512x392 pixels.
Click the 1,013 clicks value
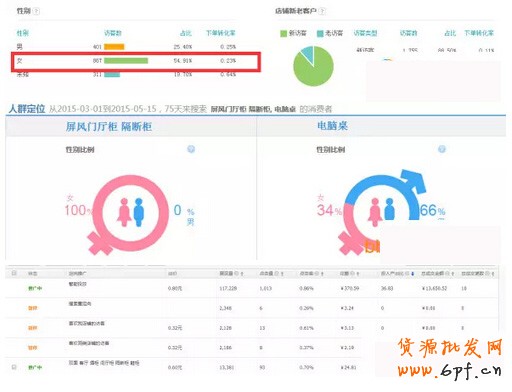tap(266, 288)
